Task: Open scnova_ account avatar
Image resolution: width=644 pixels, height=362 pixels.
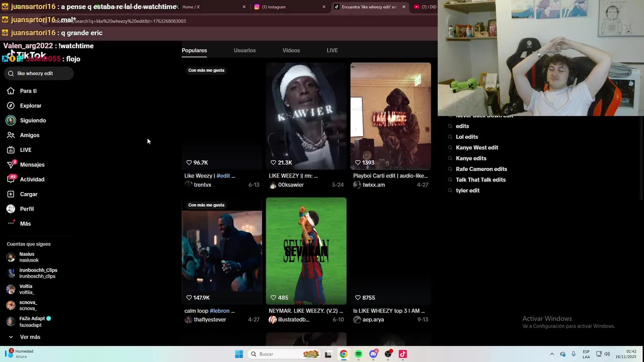Action: [x=11, y=305]
